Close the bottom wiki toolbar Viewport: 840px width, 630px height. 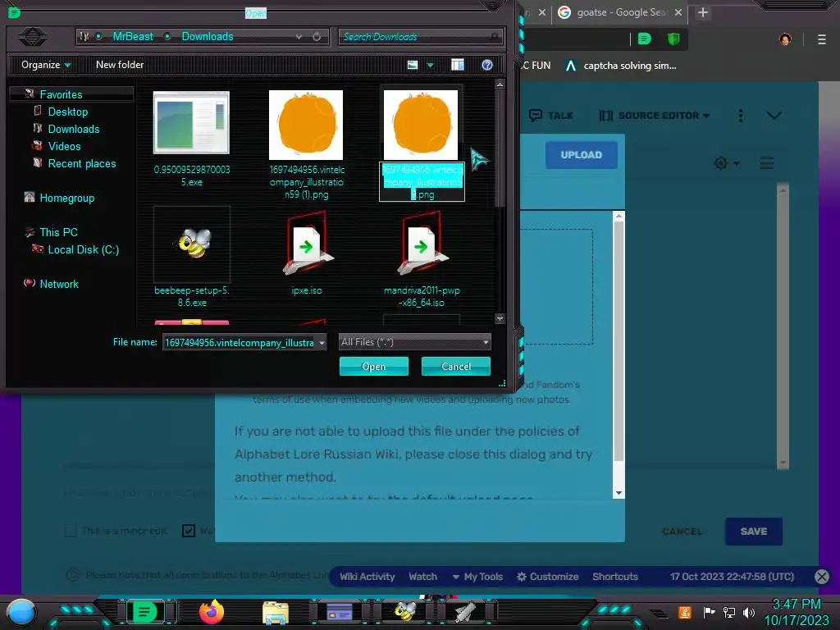point(822,577)
